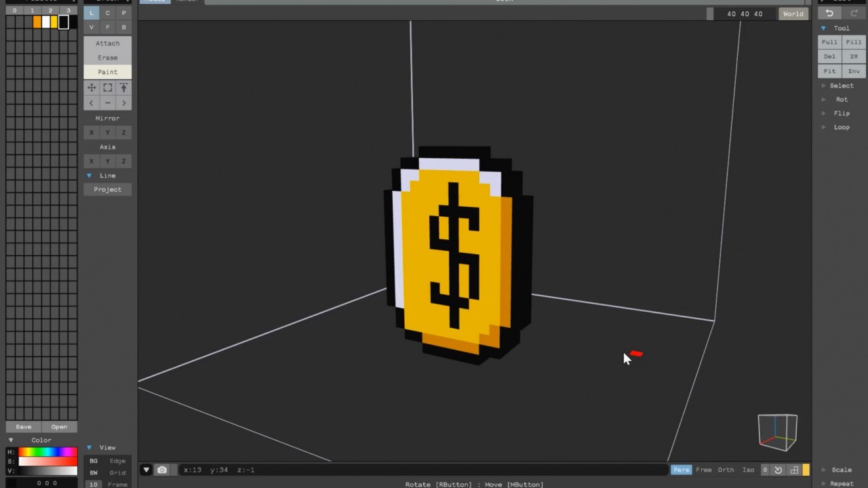This screenshot has height=488, width=868.
Task: Click the reset camera rotation icon
Action: coord(778,470)
